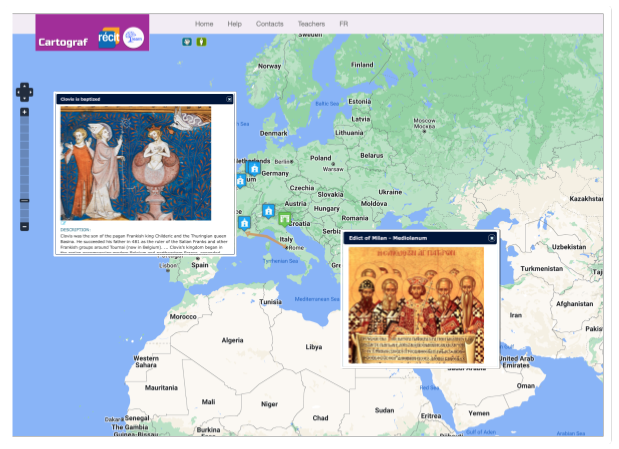
Task: Open the Edict of Milan icon image
Action: point(415,304)
